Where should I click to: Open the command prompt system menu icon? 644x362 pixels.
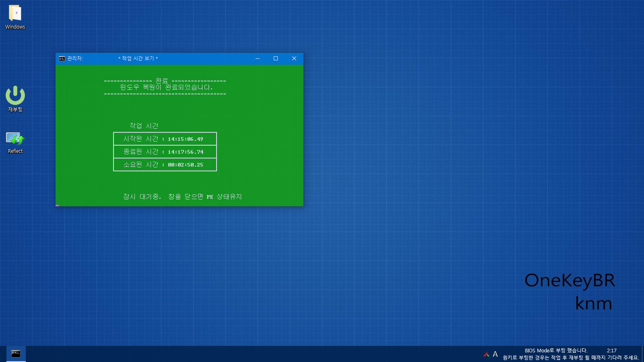pyautogui.click(x=62, y=58)
